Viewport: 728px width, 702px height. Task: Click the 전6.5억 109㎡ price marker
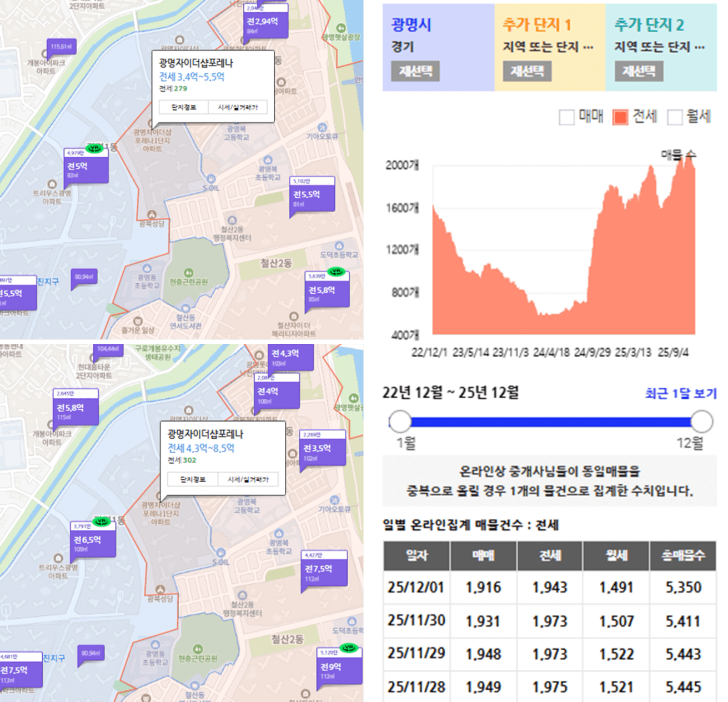tap(93, 542)
